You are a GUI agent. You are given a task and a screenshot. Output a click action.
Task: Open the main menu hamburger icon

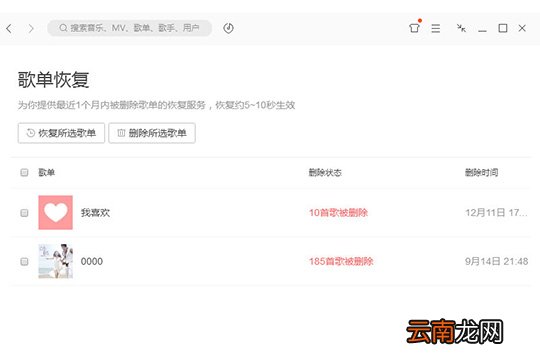[436, 28]
